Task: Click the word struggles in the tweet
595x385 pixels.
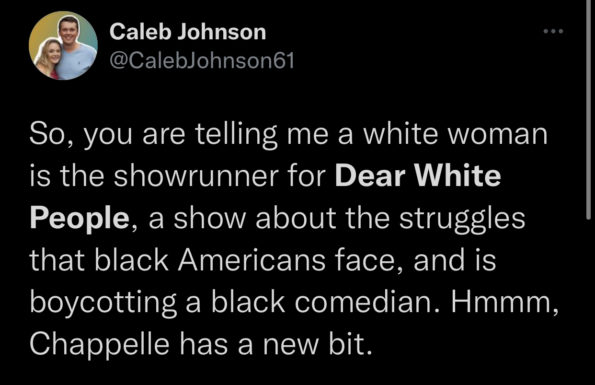Action: pos(462,219)
